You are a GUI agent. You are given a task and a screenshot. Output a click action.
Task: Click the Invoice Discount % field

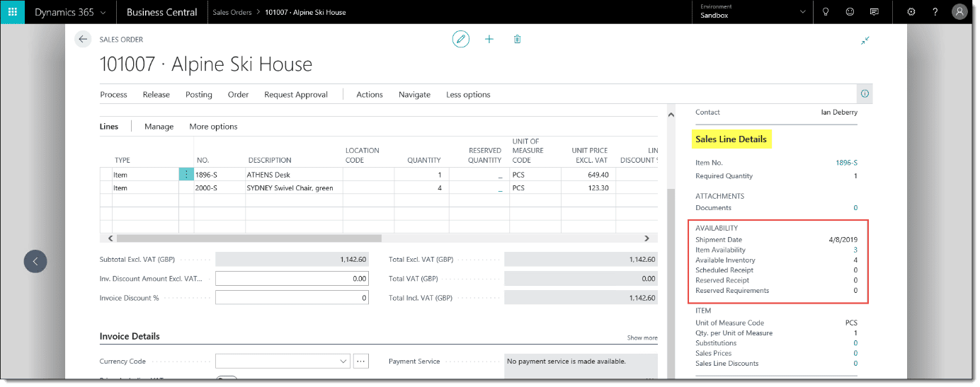click(292, 298)
